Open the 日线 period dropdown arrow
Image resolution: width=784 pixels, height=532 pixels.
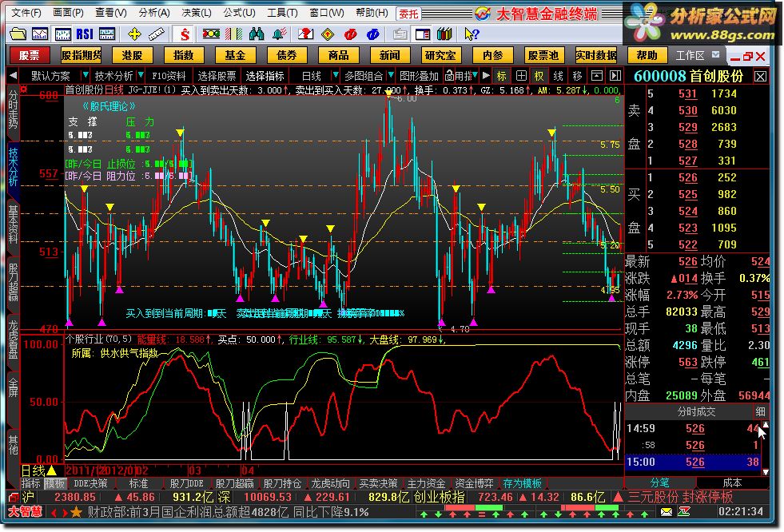pyautogui.click(x=335, y=75)
